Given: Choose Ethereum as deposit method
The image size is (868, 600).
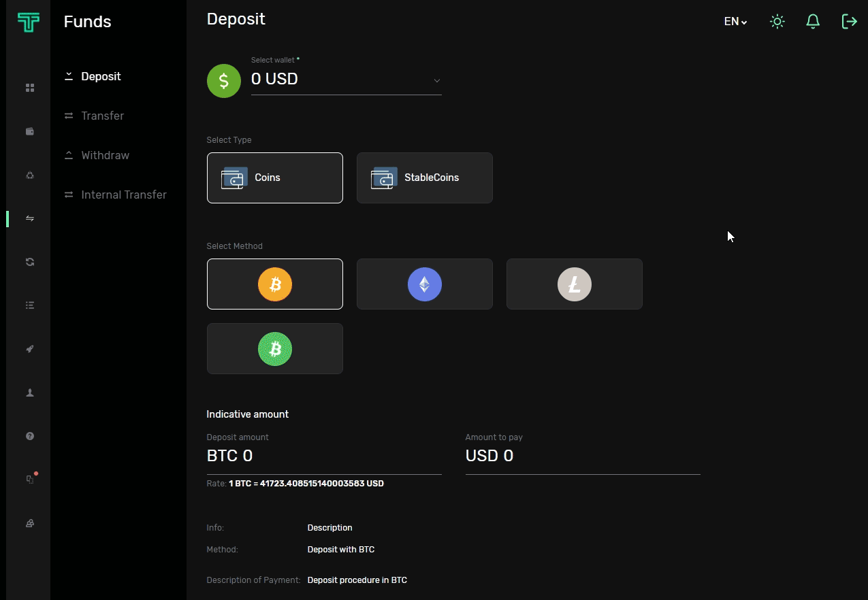Looking at the screenshot, I should (x=424, y=284).
